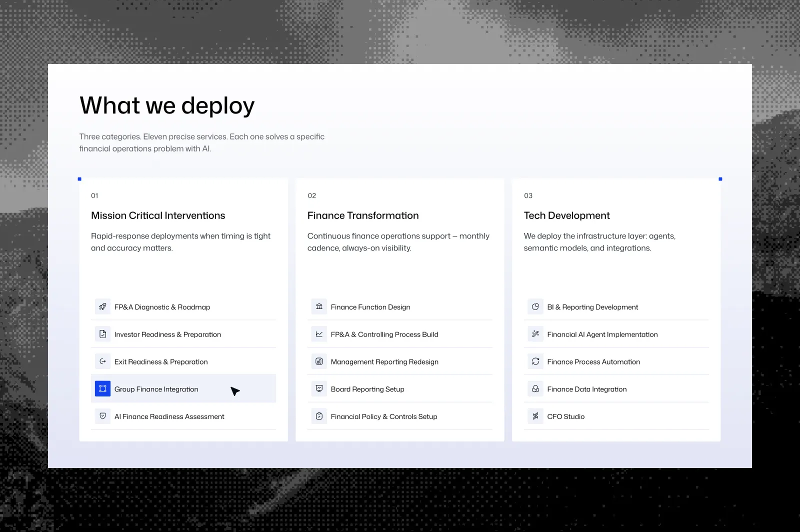Click the icon beside CFO Studio
The width and height of the screenshot is (800, 532).
535,416
